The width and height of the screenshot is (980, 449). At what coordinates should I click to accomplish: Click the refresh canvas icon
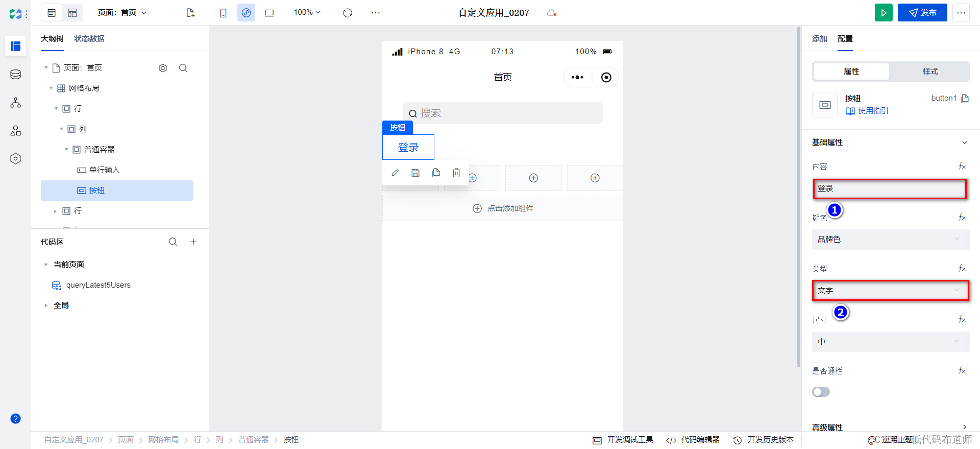[348, 13]
